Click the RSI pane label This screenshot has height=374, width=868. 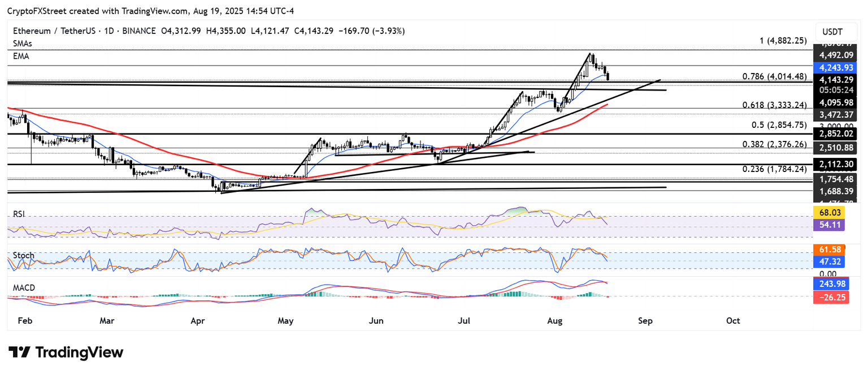coord(20,214)
